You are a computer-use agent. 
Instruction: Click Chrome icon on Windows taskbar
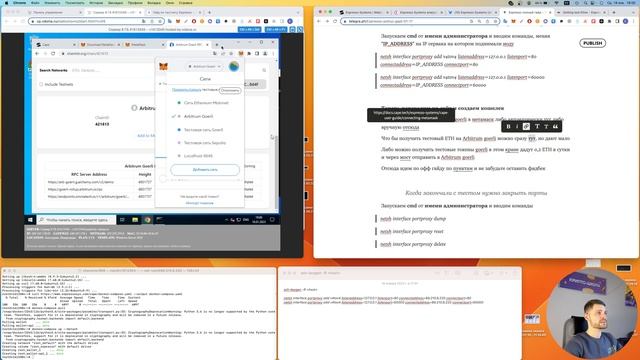tap(147, 220)
